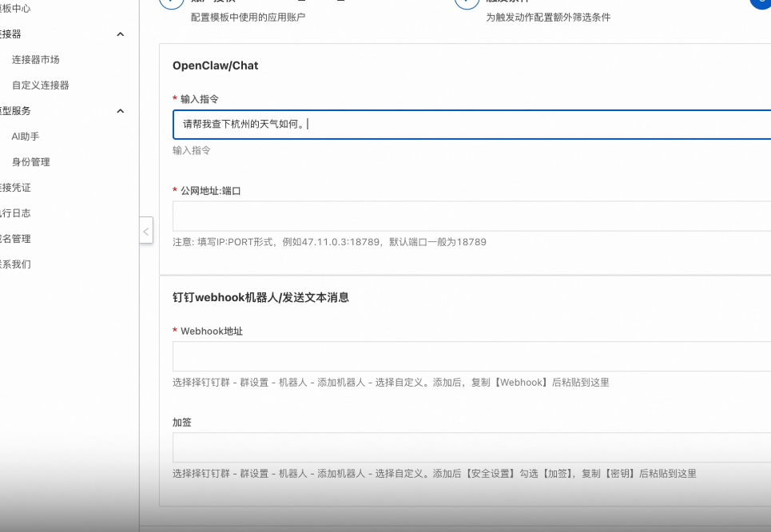
Task: Click the Webhook地址 help text below field
Action: click(391, 382)
